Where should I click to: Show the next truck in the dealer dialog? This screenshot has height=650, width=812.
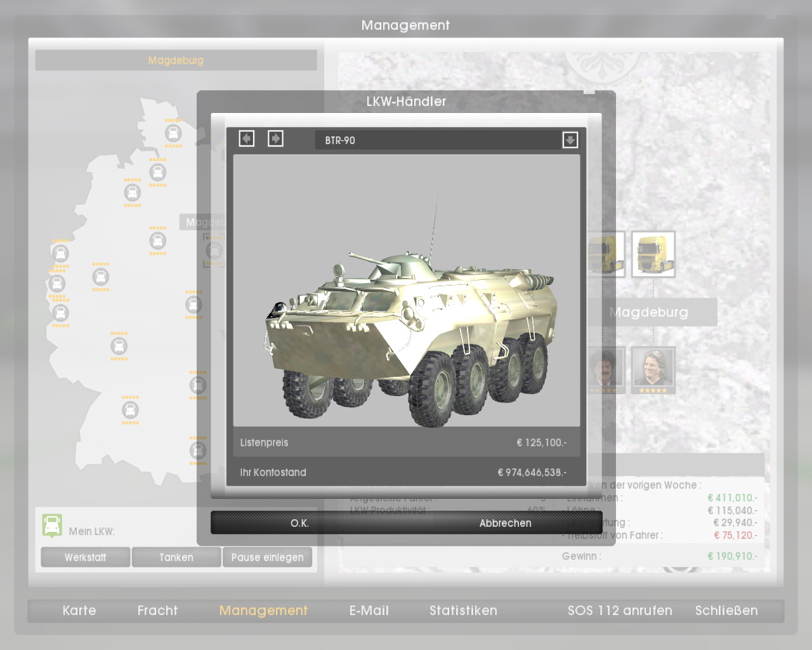pyautogui.click(x=275, y=138)
